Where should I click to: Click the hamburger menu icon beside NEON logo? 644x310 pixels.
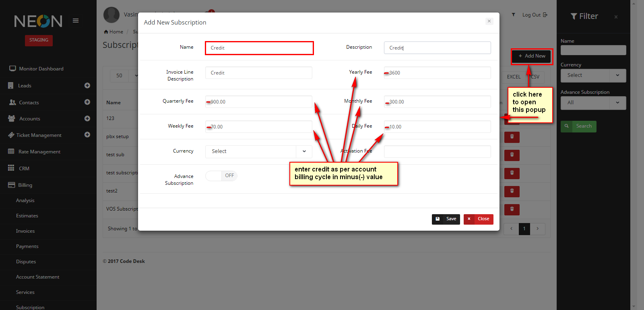76,21
